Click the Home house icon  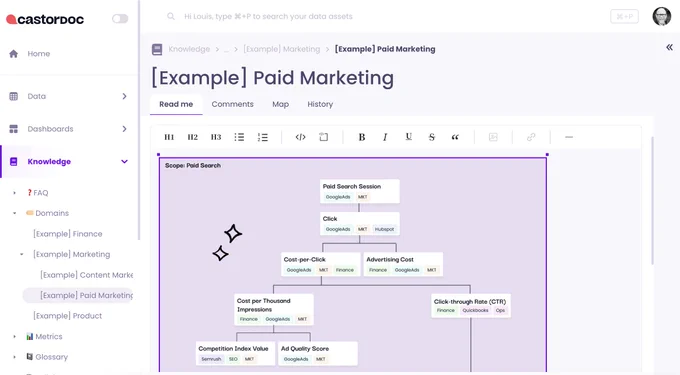click(13, 54)
